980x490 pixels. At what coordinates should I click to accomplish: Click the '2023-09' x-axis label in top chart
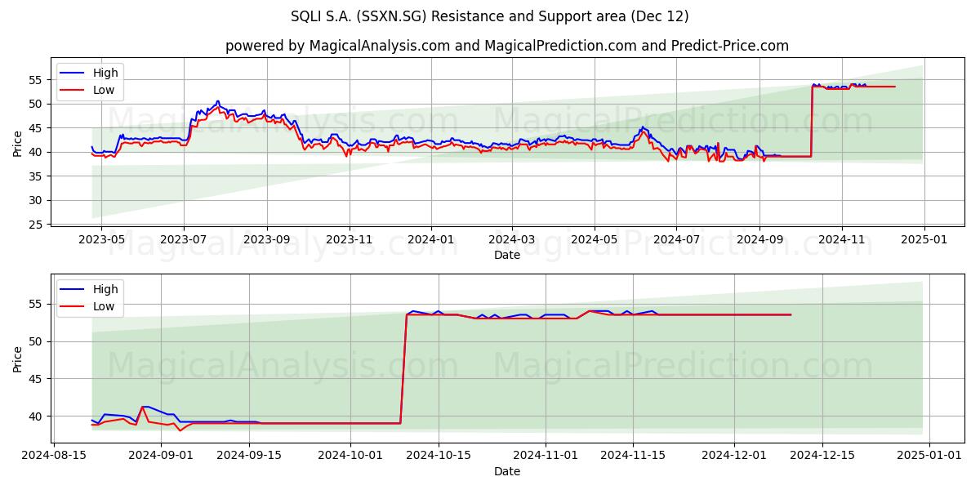pyautogui.click(x=267, y=241)
